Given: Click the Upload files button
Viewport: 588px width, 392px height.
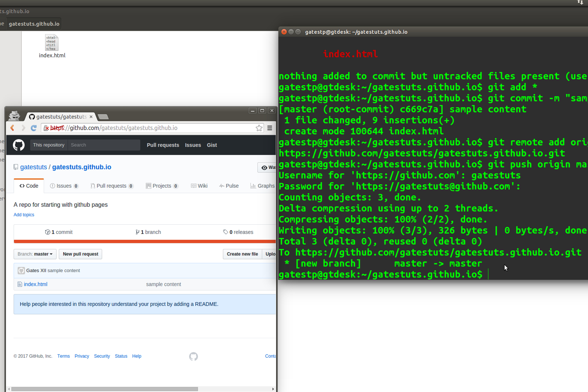Looking at the screenshot, I should tap(269, 254).
